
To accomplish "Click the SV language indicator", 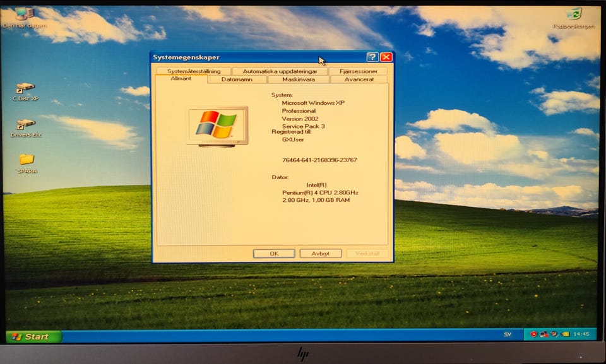I will (x=508, y=334).
